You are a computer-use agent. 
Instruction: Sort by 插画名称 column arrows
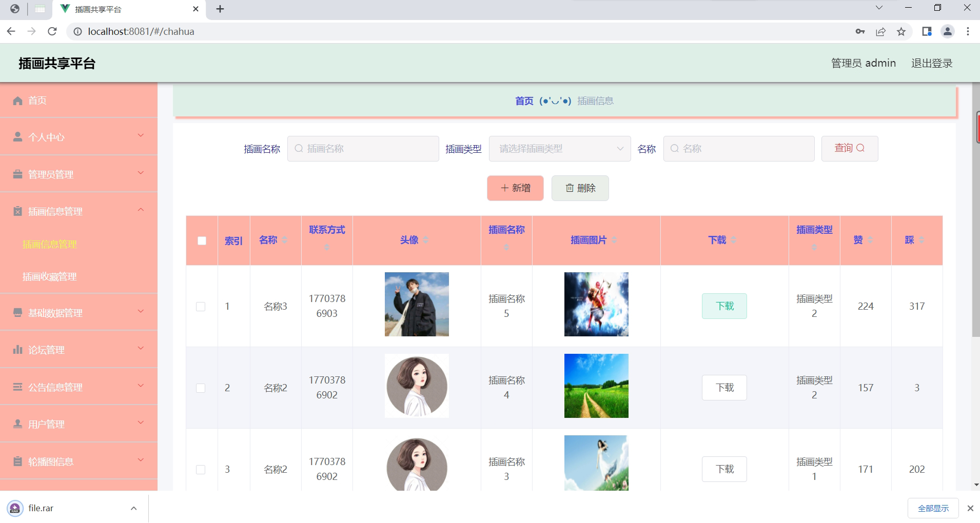tap(506, 248)
